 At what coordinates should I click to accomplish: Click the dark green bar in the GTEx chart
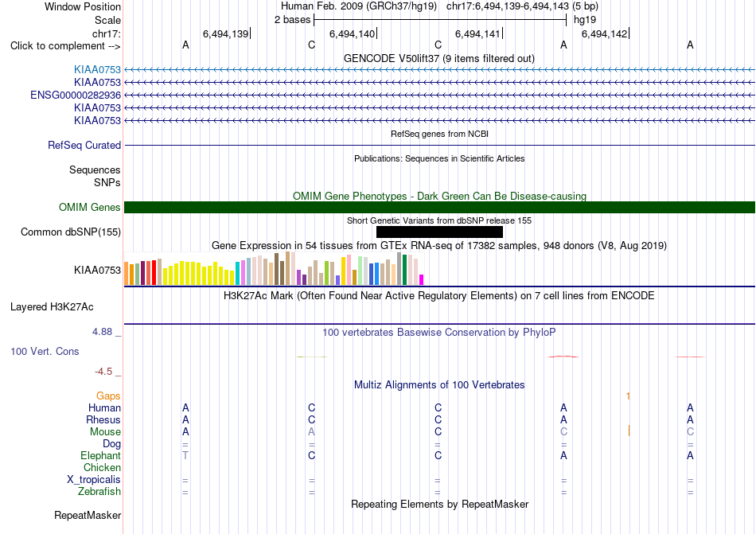click(405, 270)
